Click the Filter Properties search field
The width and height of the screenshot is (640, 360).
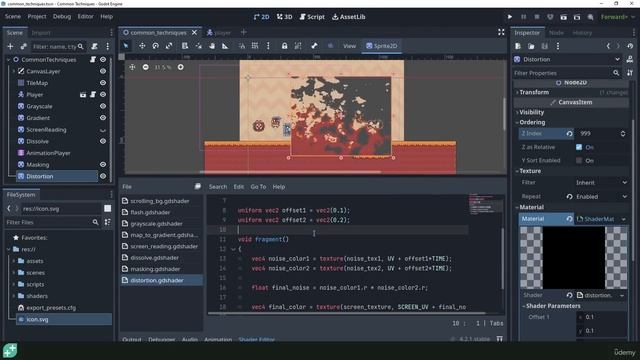click(x=567, y=73)
